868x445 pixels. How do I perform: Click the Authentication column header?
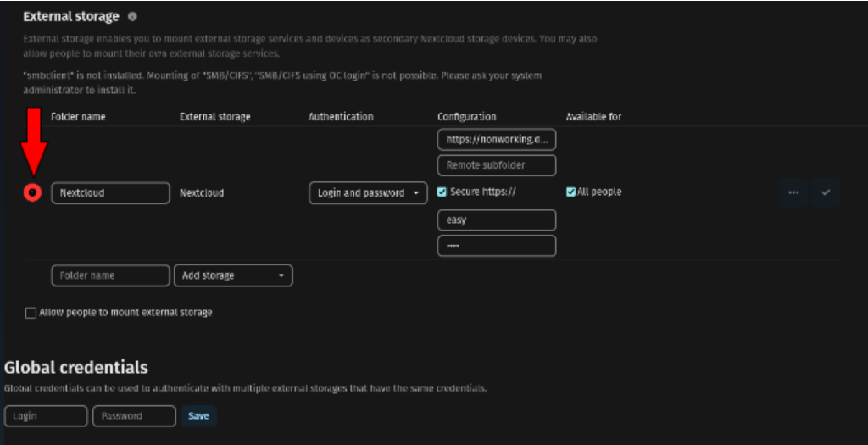[x=341, y=117]
